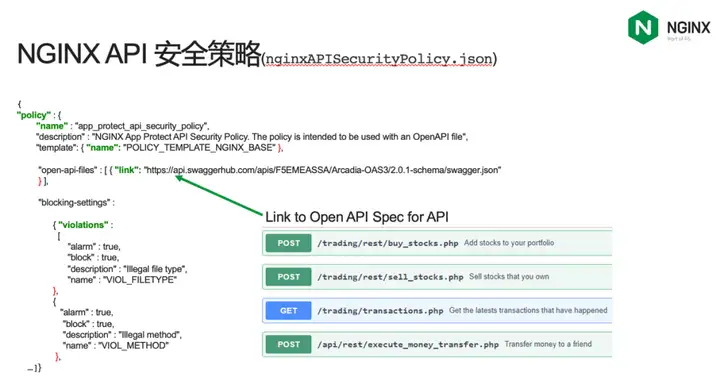
Task: Click the green "policy" key
Action: point(34,115)
